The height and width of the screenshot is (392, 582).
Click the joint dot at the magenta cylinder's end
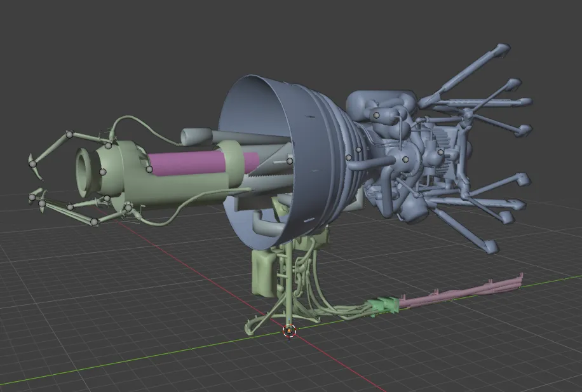tap(149, 169)
